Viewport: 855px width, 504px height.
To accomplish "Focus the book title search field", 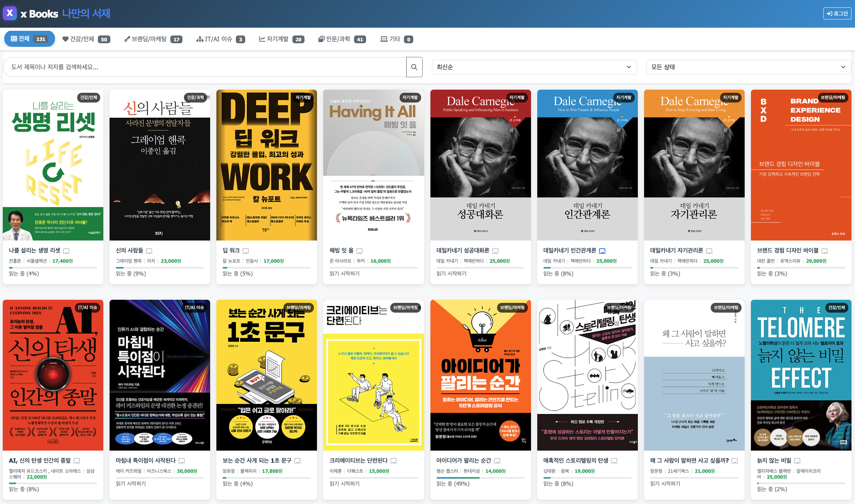I will tap(205, 67).
